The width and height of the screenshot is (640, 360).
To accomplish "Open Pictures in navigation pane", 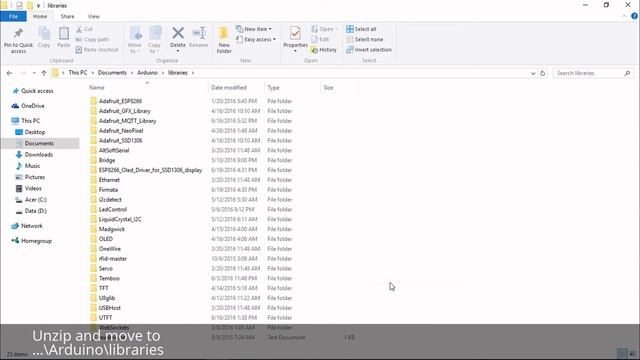I will tap(30, 177).
